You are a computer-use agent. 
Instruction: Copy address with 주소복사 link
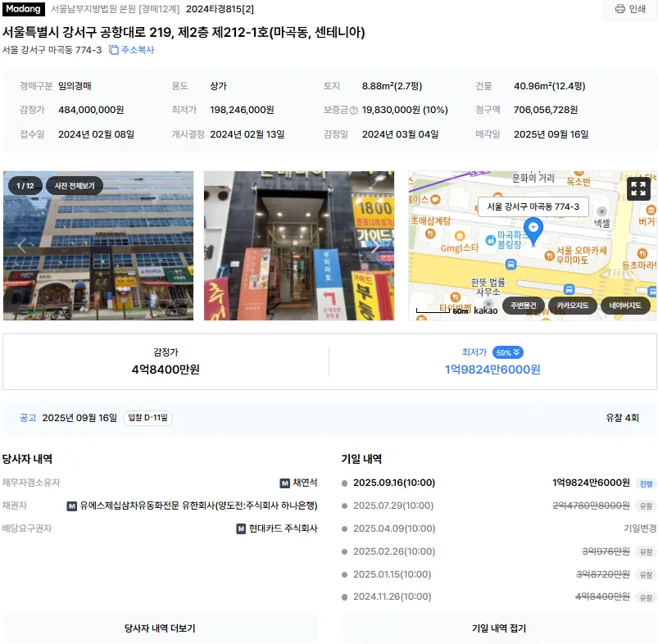coord(132,50)
